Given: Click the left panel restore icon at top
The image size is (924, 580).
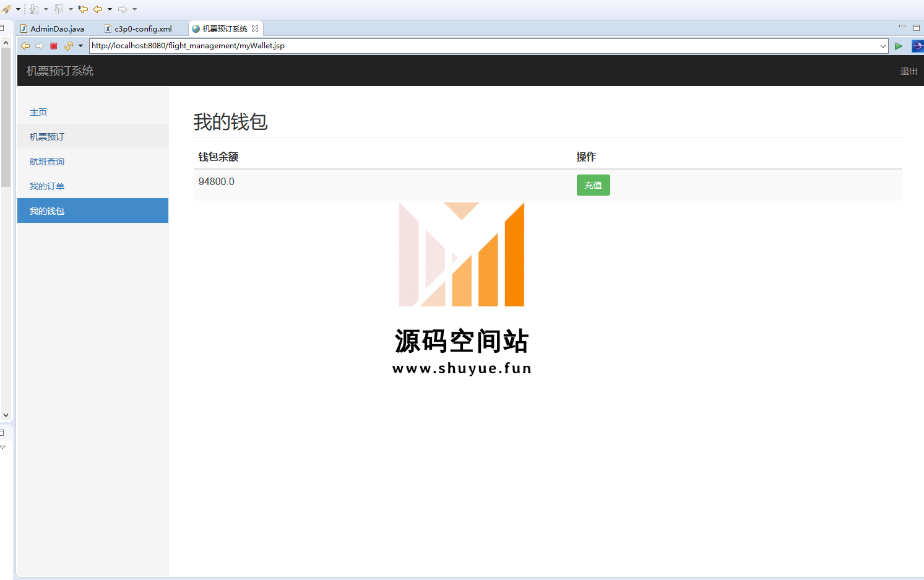Looking at the screenshot, I should (2, 27).
